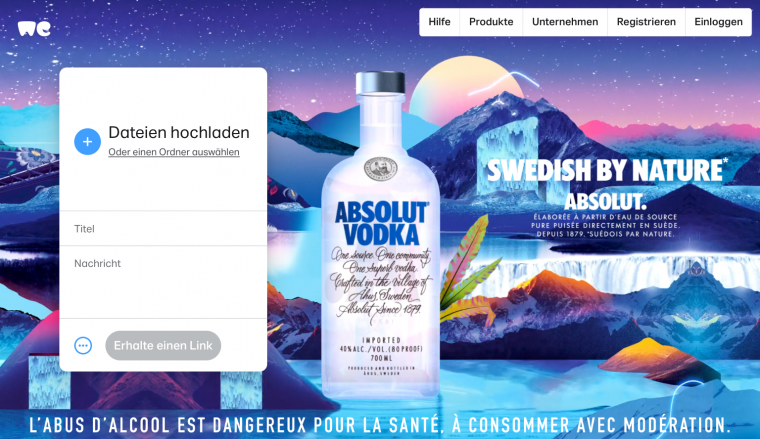This screenshot has height=439, width=760.
Task: Focus the Nachricht message field
Action: click(163, 282)
